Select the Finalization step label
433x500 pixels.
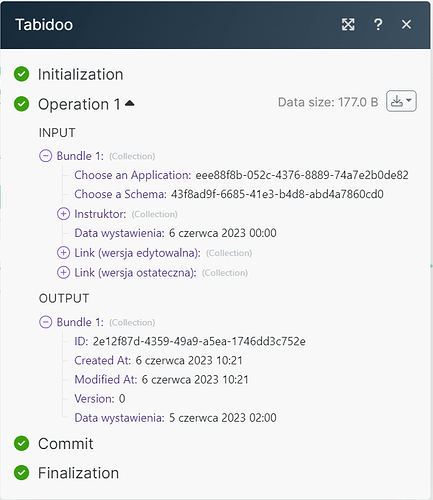tap(78, 473)
